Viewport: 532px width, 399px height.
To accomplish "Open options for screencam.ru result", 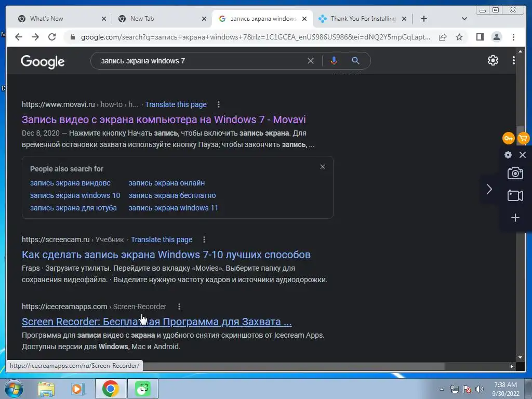I will tap(204, 240).
